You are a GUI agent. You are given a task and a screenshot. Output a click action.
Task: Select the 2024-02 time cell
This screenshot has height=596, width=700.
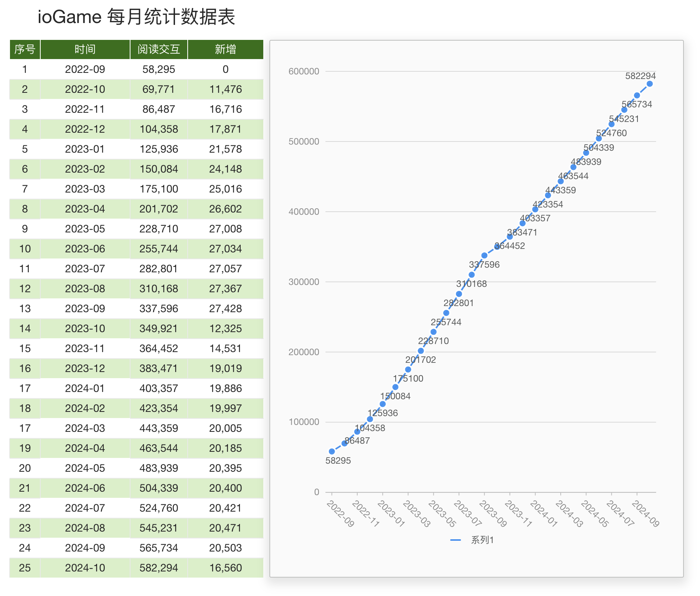click(x=85, y=408)
